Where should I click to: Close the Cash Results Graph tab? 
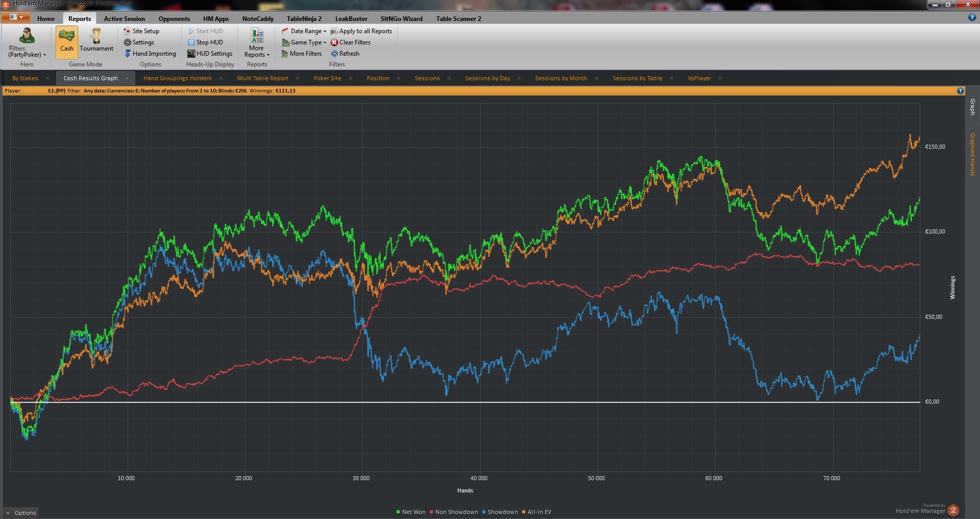pos(127,78)
